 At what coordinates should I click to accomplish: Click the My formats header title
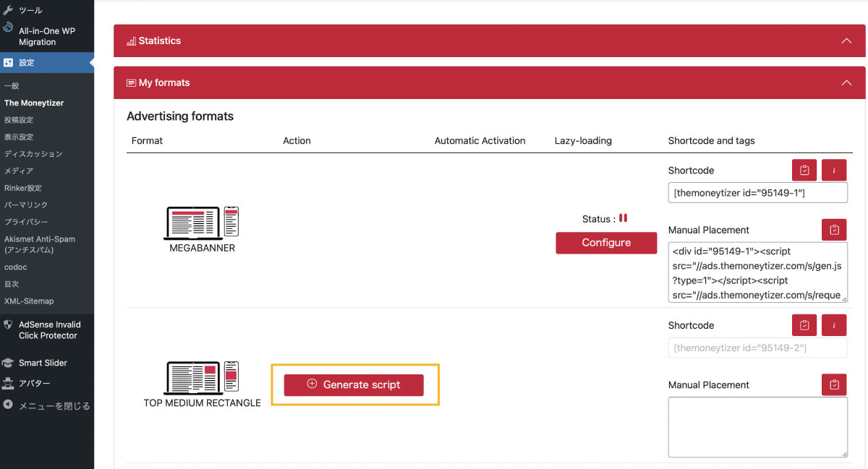click(x=164, y=83)
